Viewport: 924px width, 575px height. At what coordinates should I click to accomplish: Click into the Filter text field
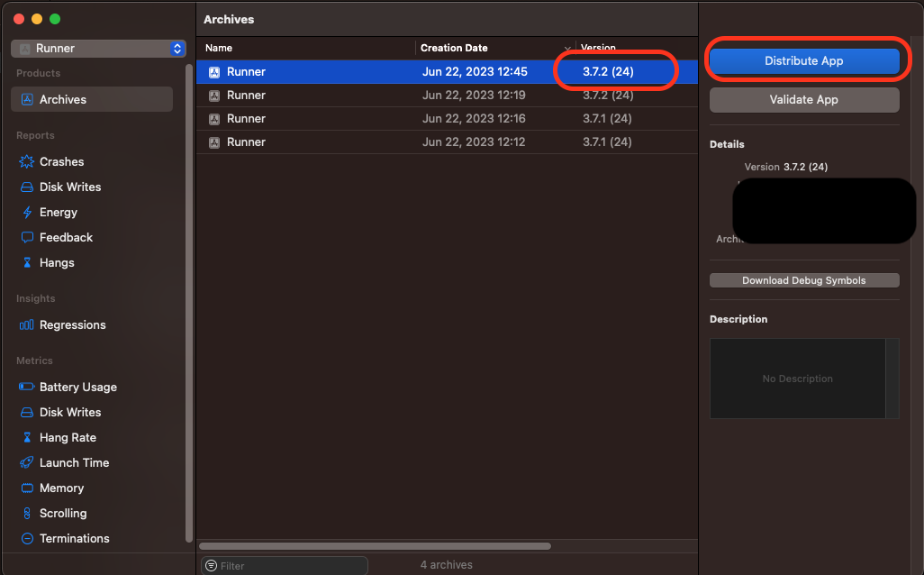tap(285, 566)
